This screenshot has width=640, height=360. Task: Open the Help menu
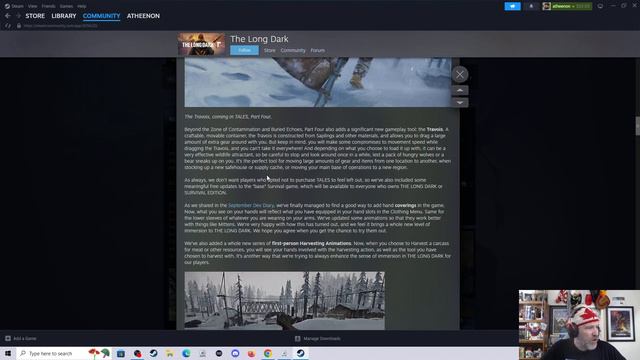82,6
